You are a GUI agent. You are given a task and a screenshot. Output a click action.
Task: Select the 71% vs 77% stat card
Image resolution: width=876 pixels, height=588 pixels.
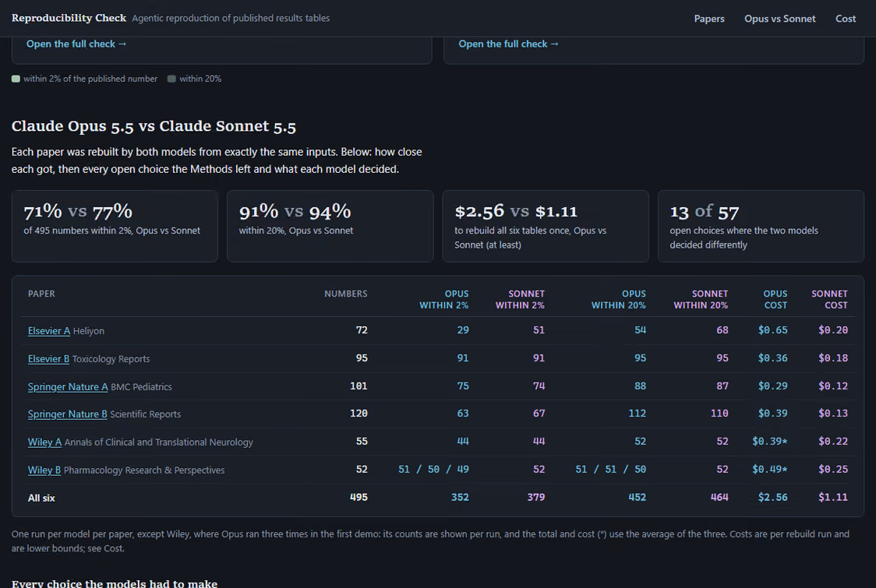tap(115, 226)
